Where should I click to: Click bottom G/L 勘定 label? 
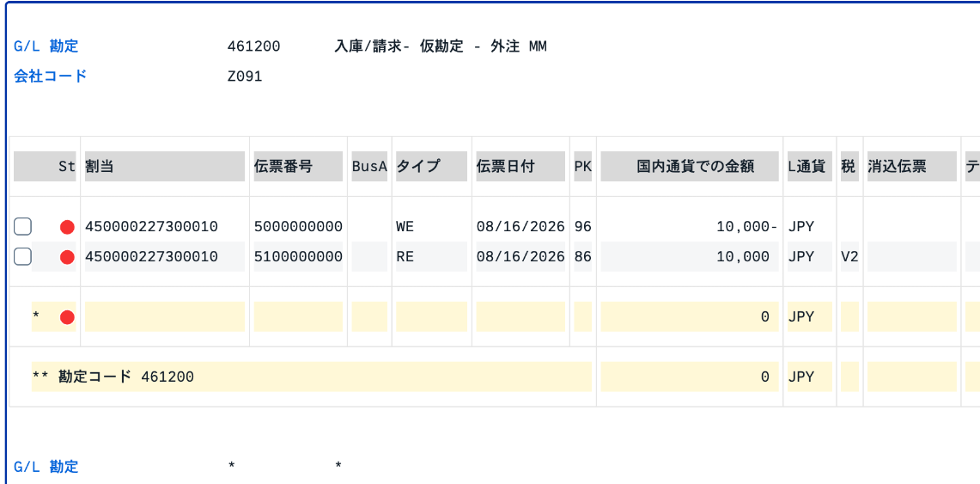pos(46,466)
